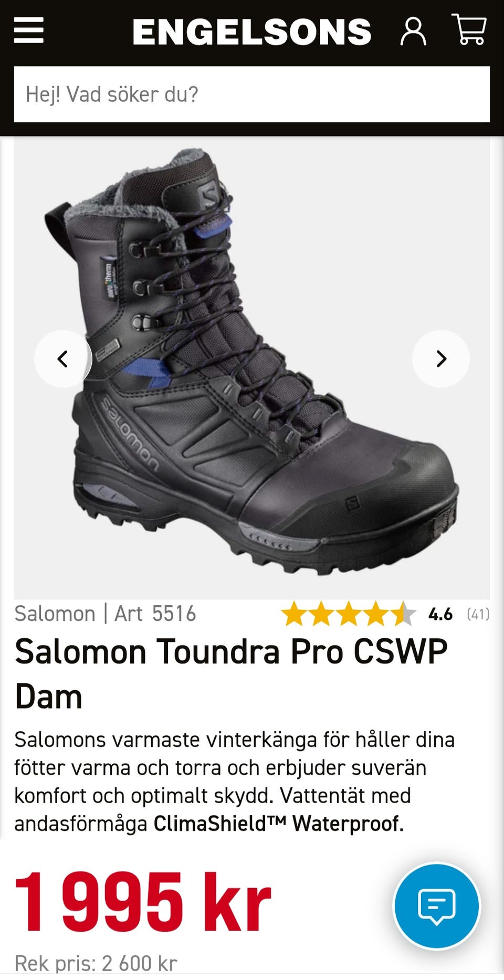Click the Art 5516 article number
504x980 pixels.
click(x=155, y=614)
